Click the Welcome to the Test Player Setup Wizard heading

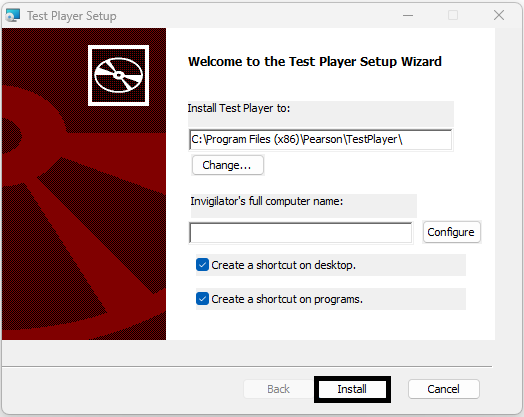(315, 62)
